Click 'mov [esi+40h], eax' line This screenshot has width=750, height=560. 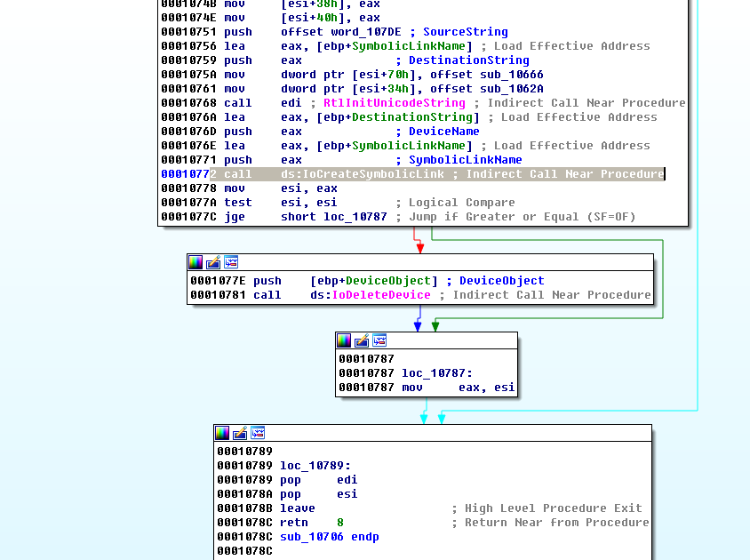[302, 18]
